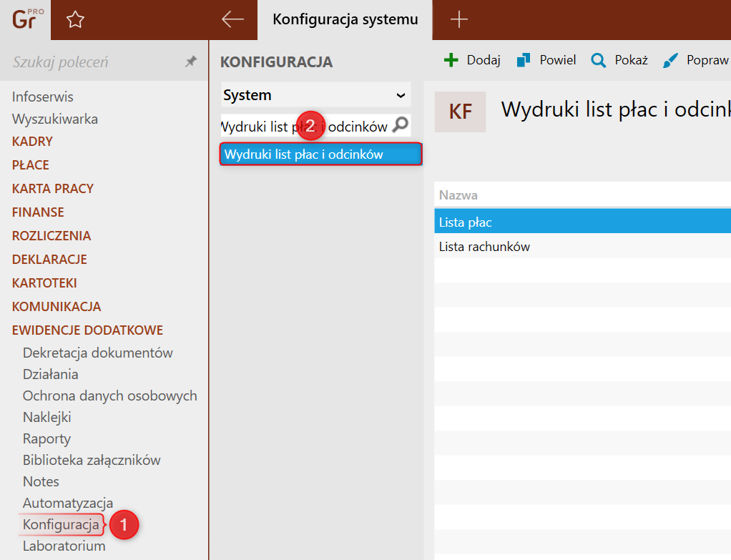Viewport: 731px width, 560px height.
Task: Select the Lista płac row
Action: pos(582,222)
